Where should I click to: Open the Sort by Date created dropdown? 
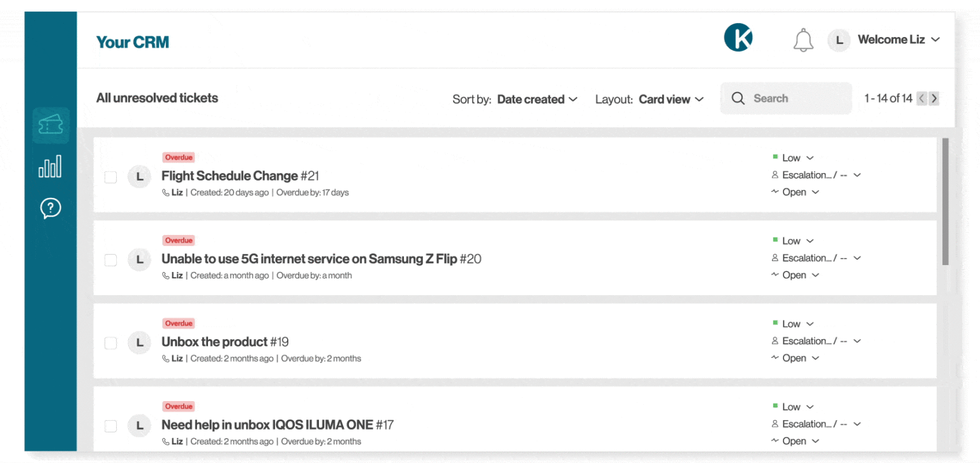pos(537,99)
